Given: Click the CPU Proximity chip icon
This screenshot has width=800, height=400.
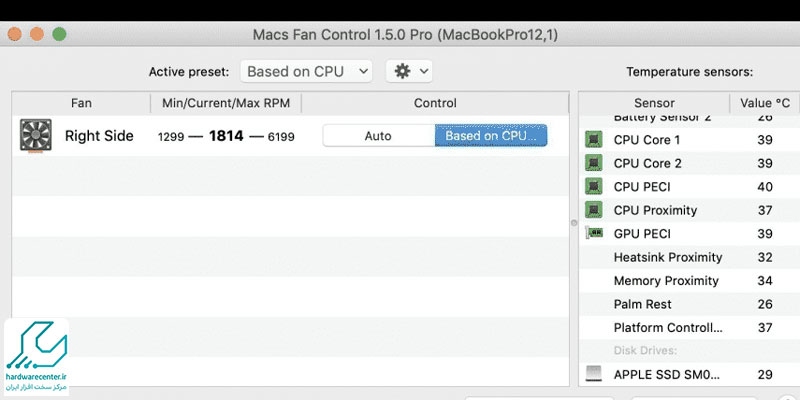Looking at the screenshot, I should point(593,210).
